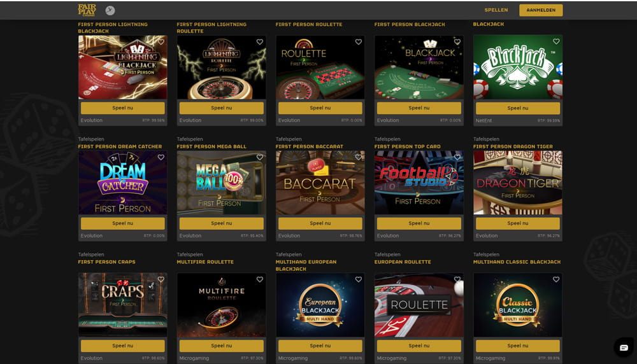The width and height of the screenshot is (637, 364).
Task: Toggle heart on NetEnt Blackjack tile
Action: (556, 41)
